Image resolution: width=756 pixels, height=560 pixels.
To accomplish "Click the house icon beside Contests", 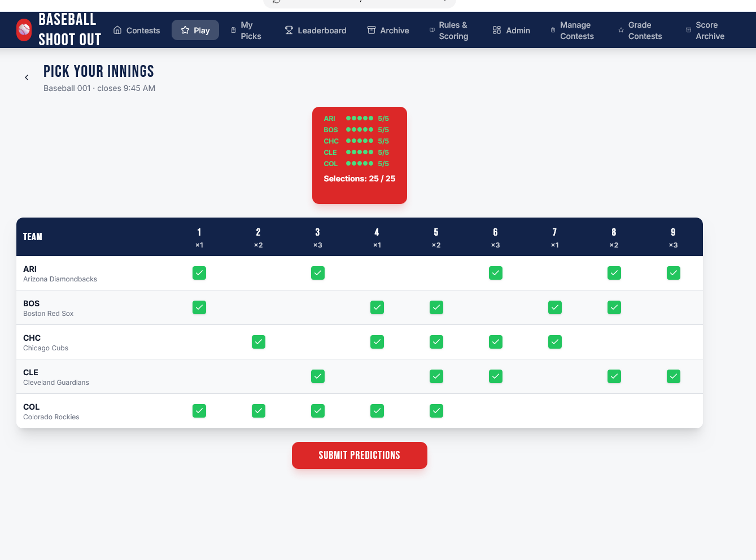I will coord(117,30).
